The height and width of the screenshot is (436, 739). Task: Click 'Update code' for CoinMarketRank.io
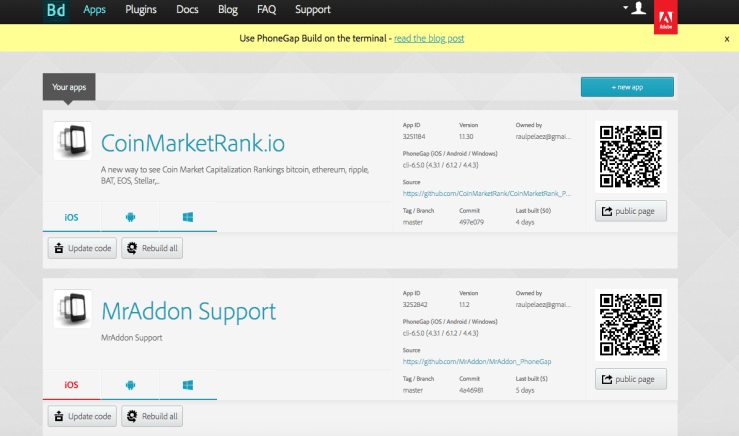[82, 248]
